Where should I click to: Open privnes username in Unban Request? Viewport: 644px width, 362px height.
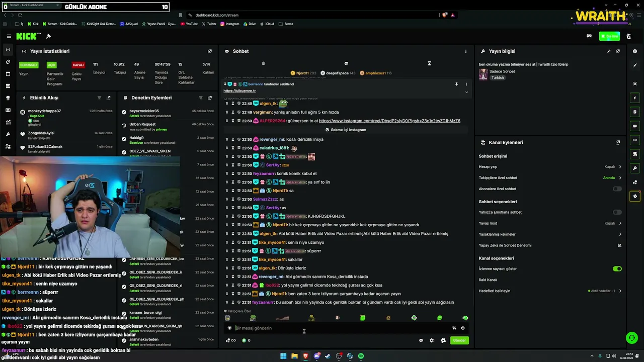pos(162,129)
